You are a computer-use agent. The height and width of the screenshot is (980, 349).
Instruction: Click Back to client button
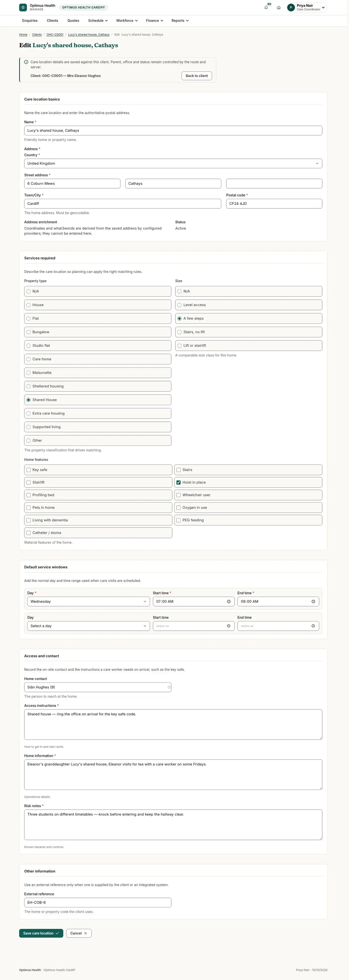click(x=197, y=76)
